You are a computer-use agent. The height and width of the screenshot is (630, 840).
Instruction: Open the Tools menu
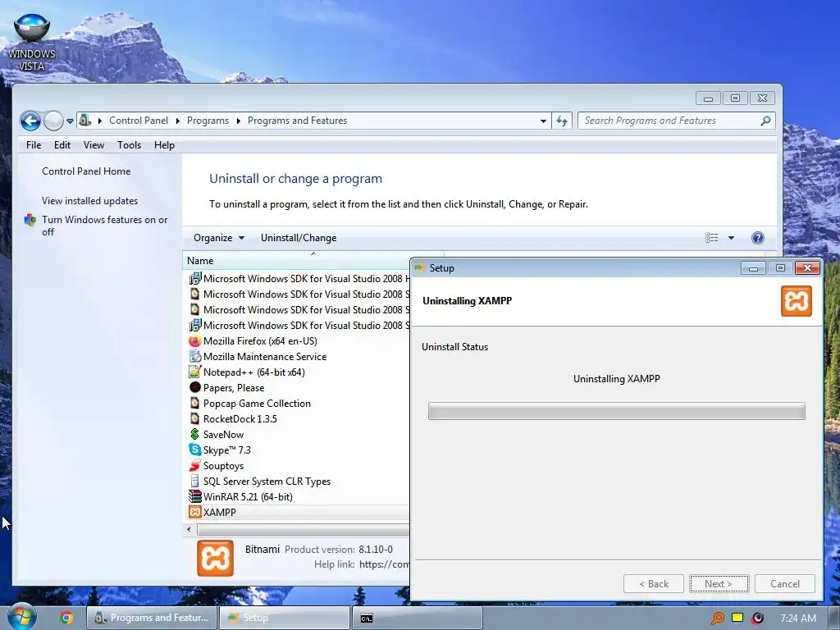point(129,145)
